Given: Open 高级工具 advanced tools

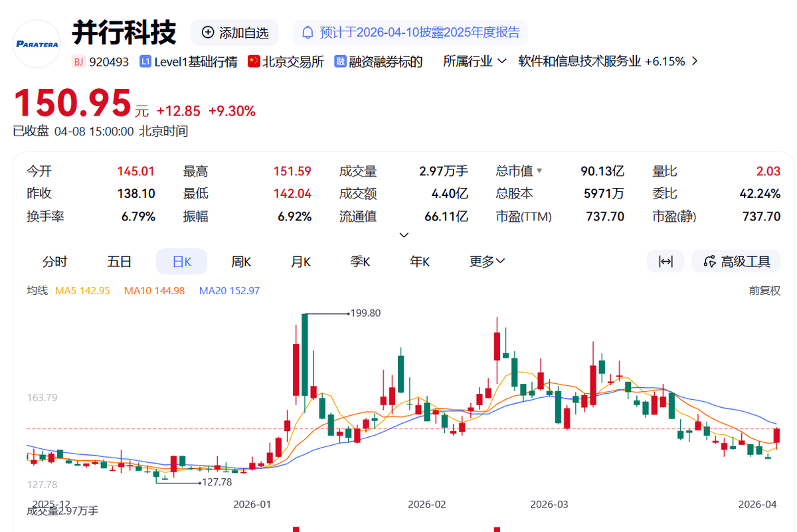Looking at the screenshot, I should pos(736,262).
